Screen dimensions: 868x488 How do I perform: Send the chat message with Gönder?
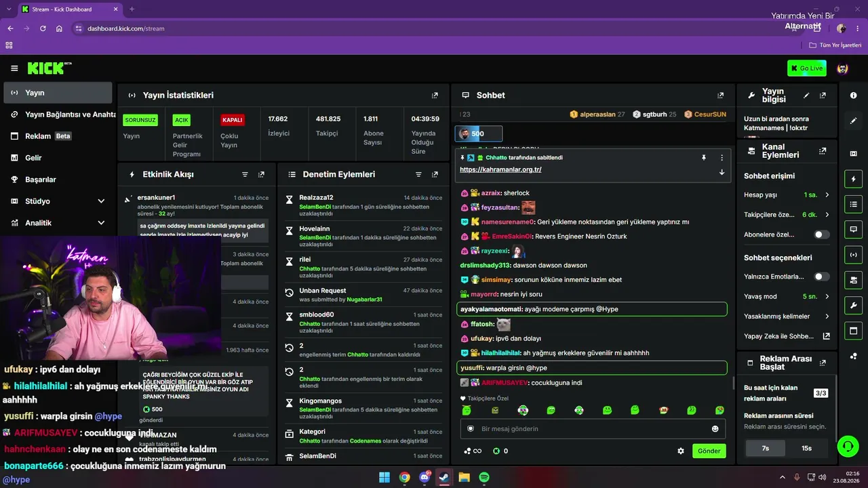tap(709, 451)
